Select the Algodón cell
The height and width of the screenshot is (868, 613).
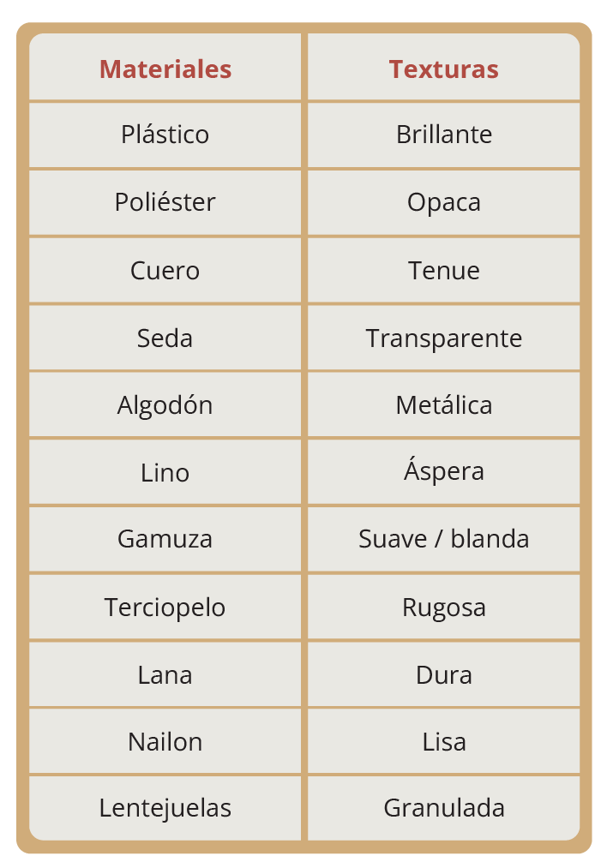(165, 404)
